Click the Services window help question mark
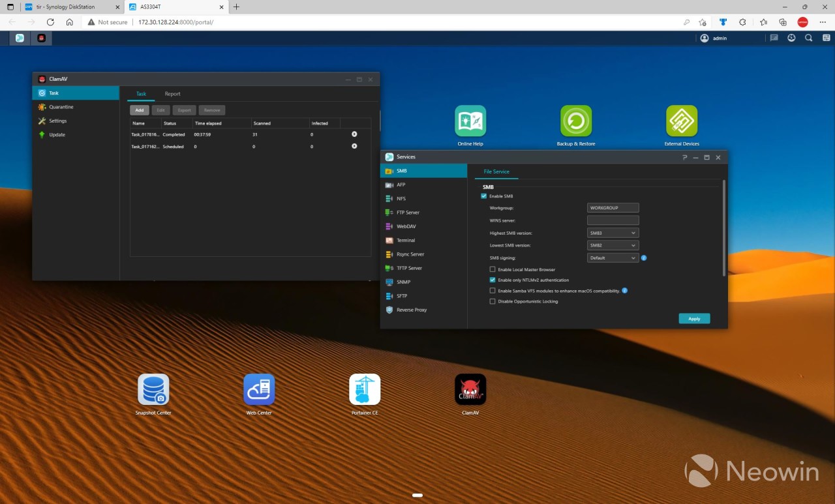The width and height of the screenshot is (835, 504). tap(684, 157)
